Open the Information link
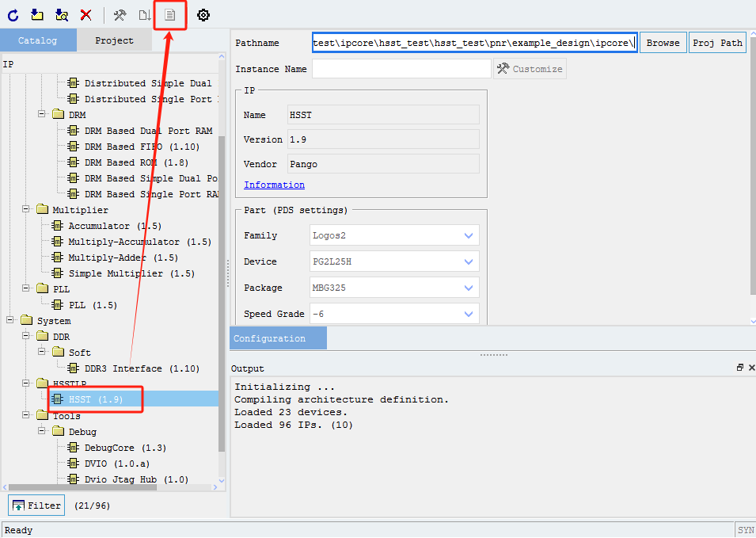The width and height of the screenshot is (756, 538). click(x=275, y=185)
